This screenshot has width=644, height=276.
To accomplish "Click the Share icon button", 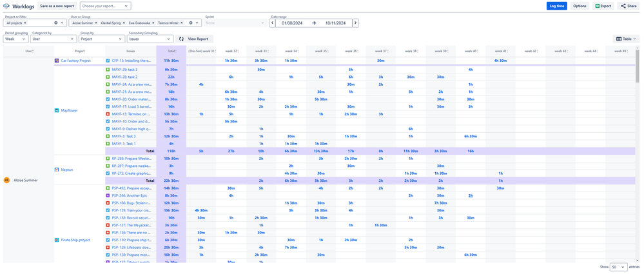I will tap(629, 6).
